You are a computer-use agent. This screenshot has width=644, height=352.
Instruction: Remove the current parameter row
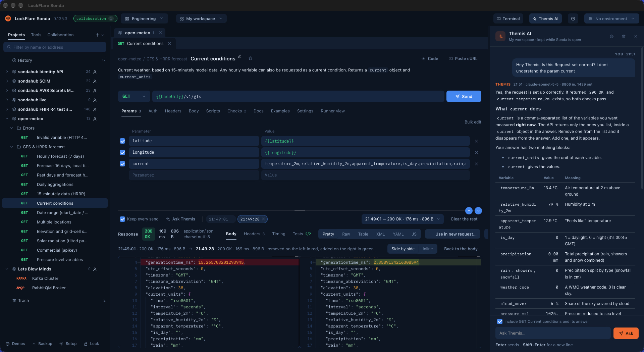[x=476, y=164]
